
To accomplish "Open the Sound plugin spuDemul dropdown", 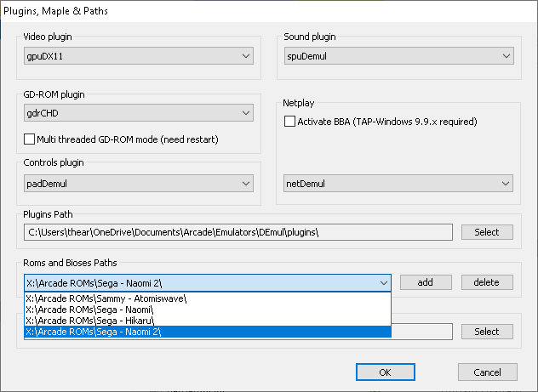I will [x=399, y=56].
